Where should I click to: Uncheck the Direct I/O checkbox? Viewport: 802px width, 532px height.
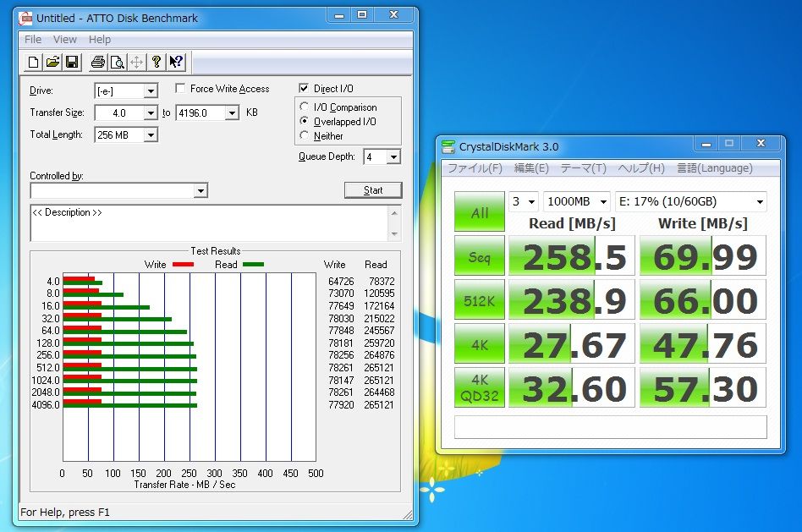click(x=304, y=89)
